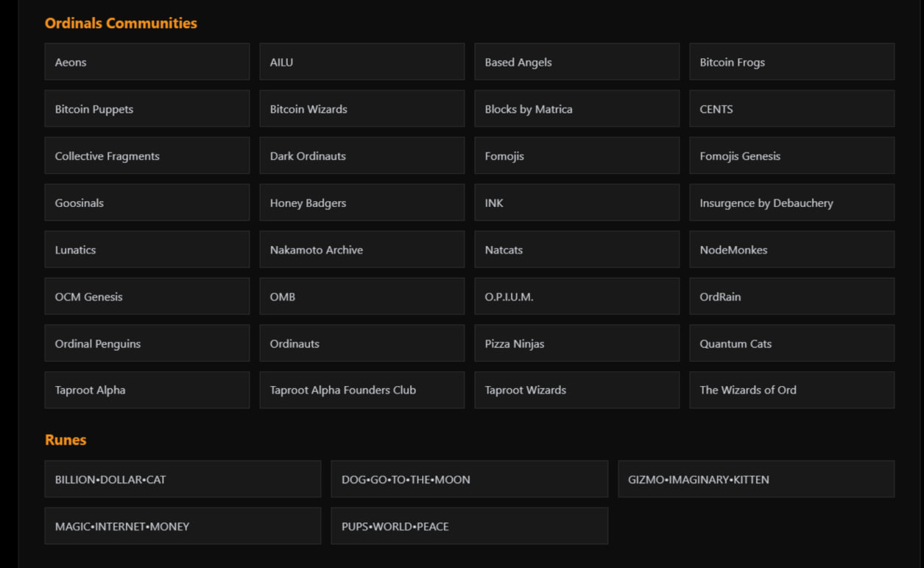Click the Ordinals Communities heading
Viewport: 924px width, 568px height.
[x=121, y=23]
